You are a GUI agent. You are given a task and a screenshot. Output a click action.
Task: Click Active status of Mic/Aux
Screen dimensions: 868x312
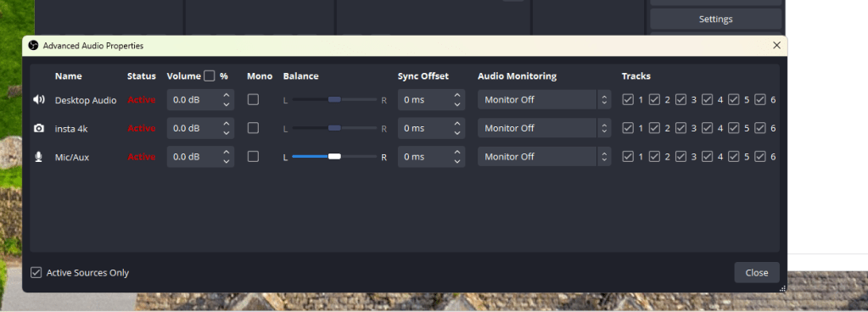[142, 157]
